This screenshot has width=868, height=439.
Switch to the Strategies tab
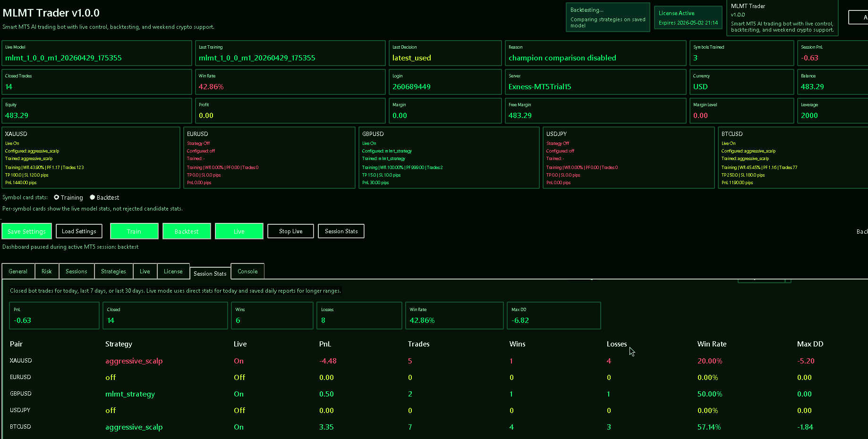pos(113,271)
